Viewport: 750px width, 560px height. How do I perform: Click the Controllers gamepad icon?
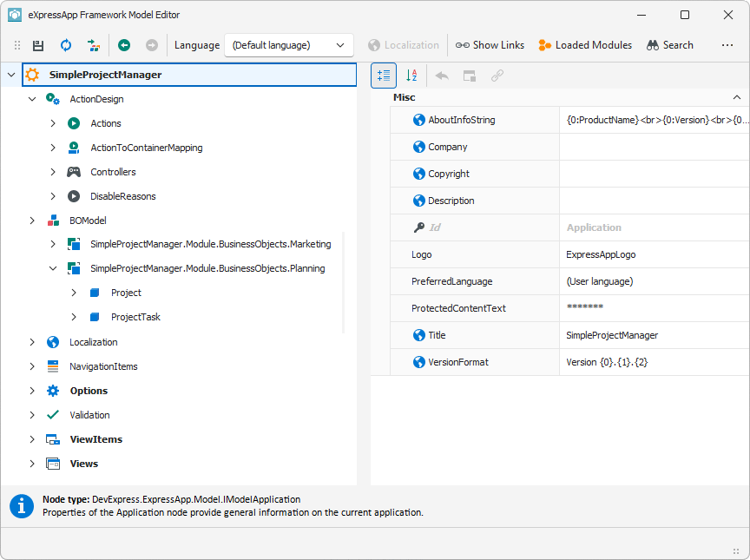(74, 172)
